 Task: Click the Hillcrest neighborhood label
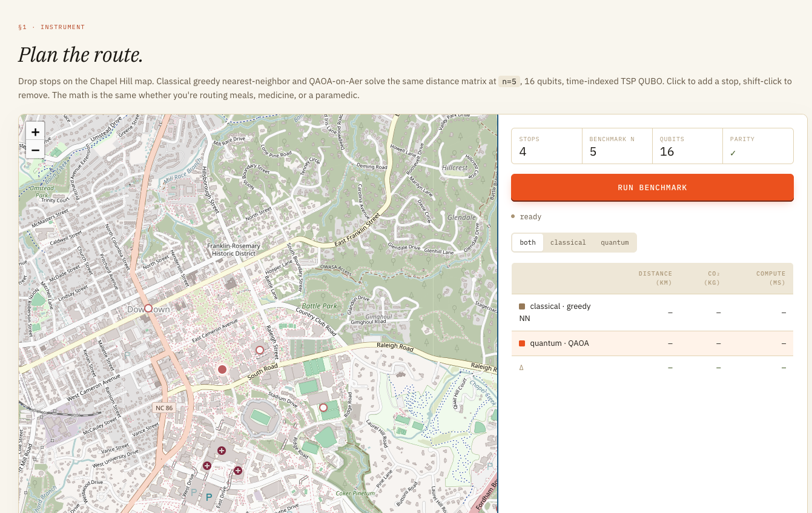point(455,168)
